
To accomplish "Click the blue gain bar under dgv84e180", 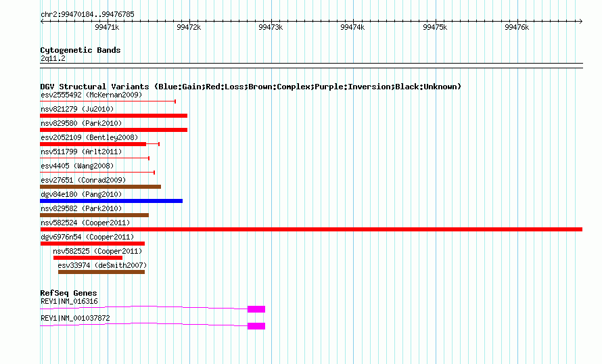I will pos(112,201).
